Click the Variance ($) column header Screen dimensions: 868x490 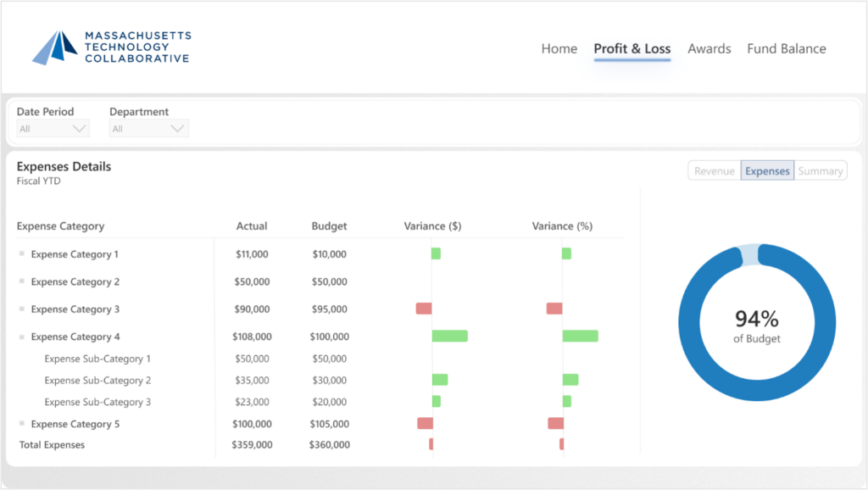click(432, 226)
